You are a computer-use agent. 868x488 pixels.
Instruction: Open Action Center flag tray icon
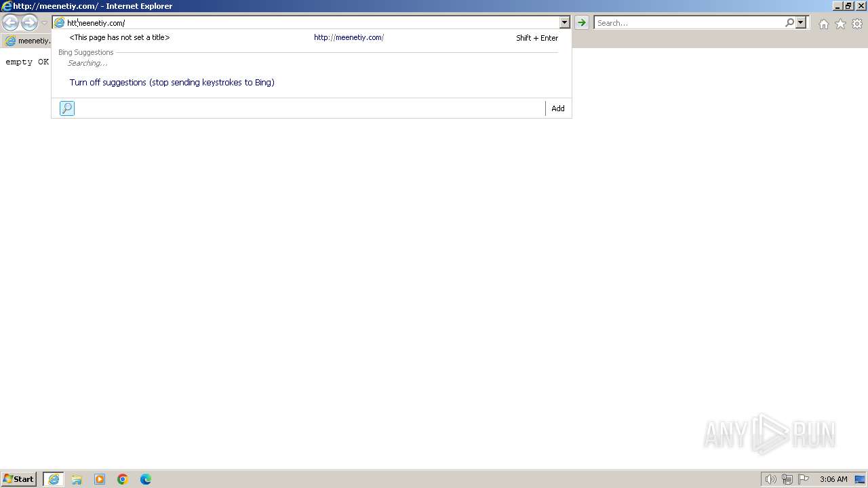pyautogui.click(x=804, y=479)
